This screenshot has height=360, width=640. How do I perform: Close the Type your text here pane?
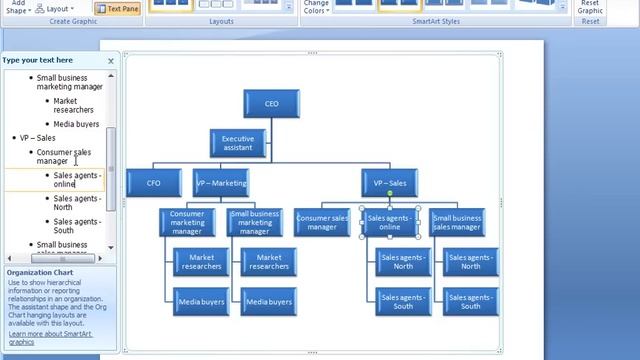click(111, 61)
